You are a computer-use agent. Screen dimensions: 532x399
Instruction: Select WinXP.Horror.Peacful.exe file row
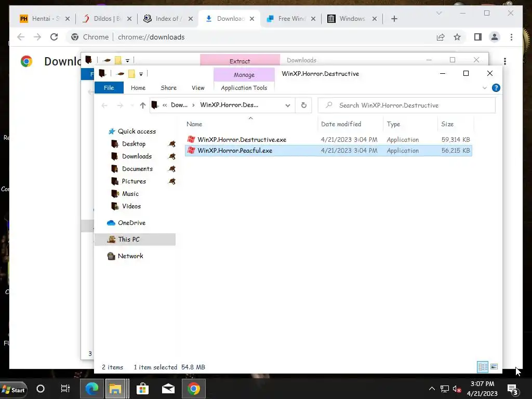[x=328, y=151]
